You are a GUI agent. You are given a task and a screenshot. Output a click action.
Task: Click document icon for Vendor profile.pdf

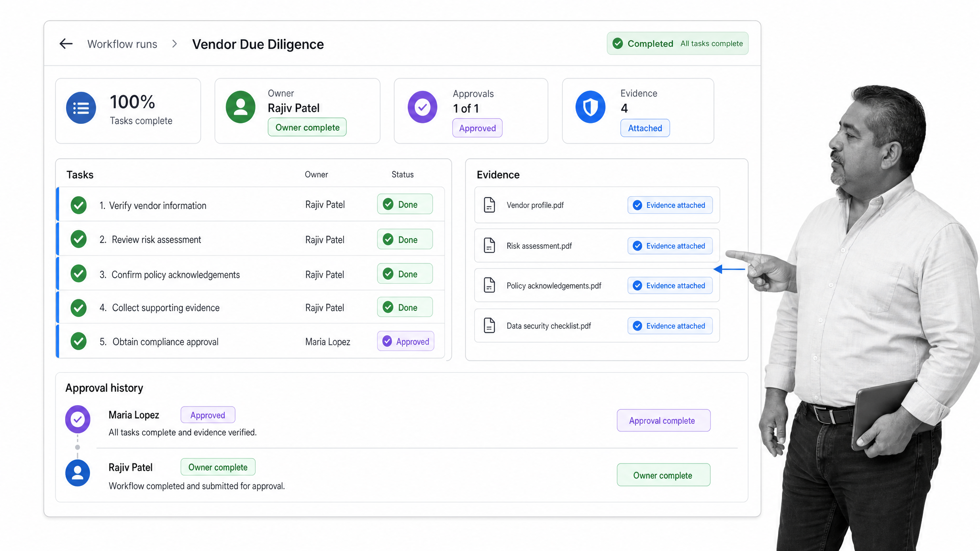[490, 205]
